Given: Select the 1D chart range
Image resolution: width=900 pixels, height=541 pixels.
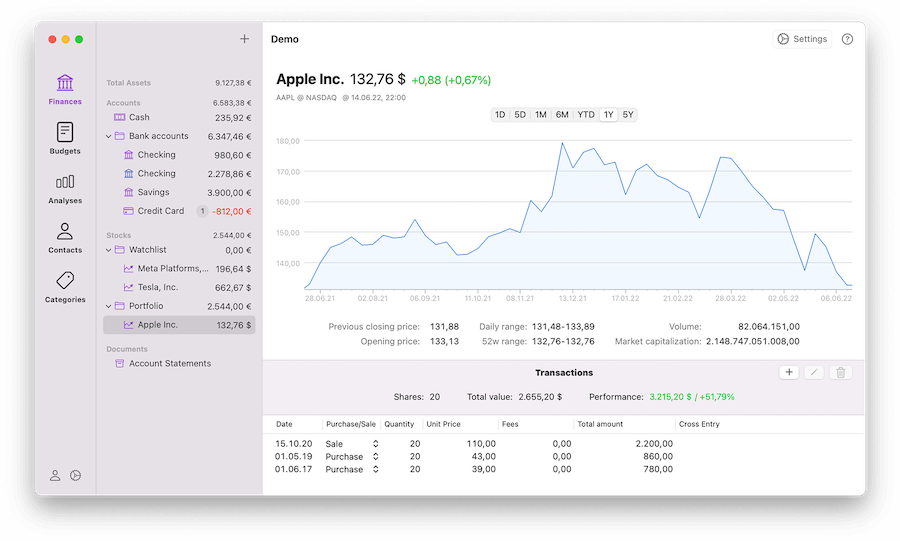Looking at the screenshot, I should tap(500, 115).
